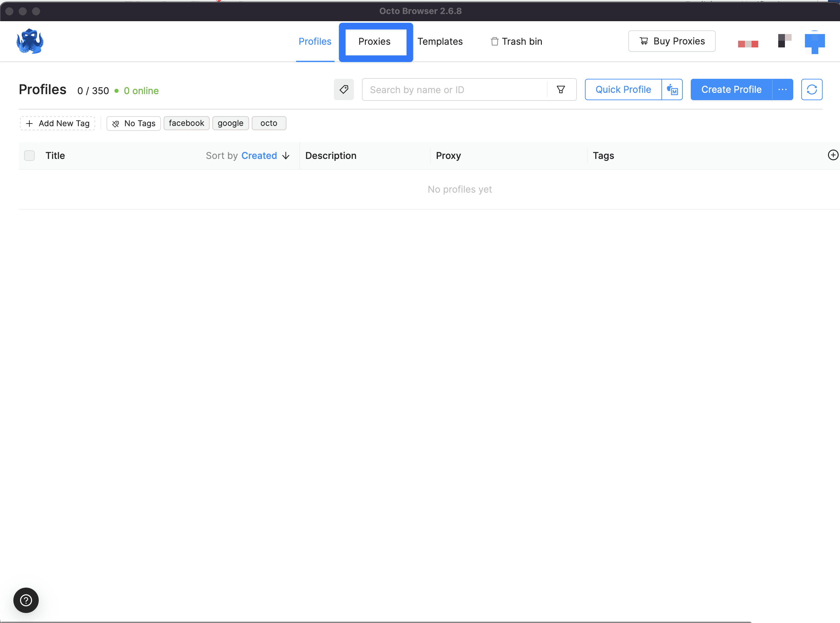Filter profiles by octo tag
The height and width of the screenshot is (623, 840).
coord(269,123)
